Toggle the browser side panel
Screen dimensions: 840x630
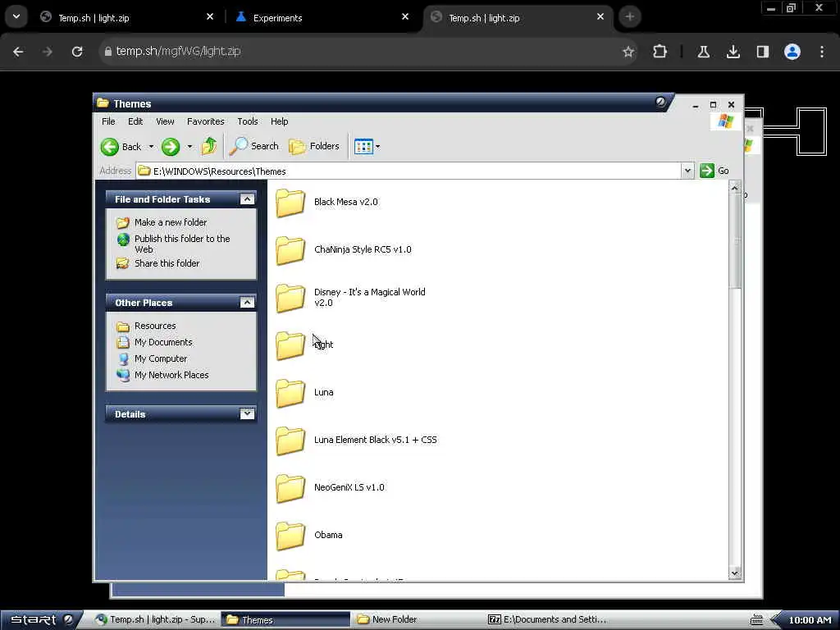pyautogui.click(x=762, y=52)
